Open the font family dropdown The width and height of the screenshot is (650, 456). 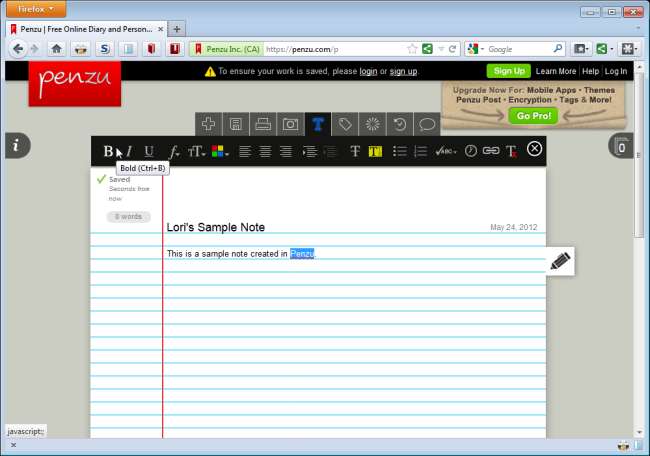point(174,151)
